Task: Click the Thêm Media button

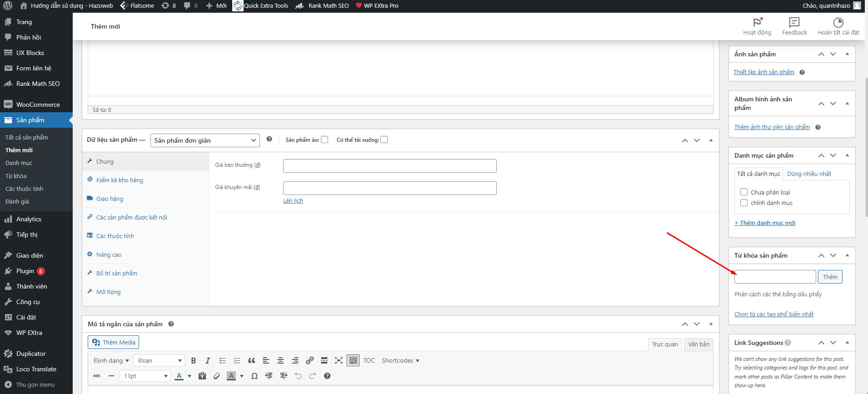Action: point(113,342)
